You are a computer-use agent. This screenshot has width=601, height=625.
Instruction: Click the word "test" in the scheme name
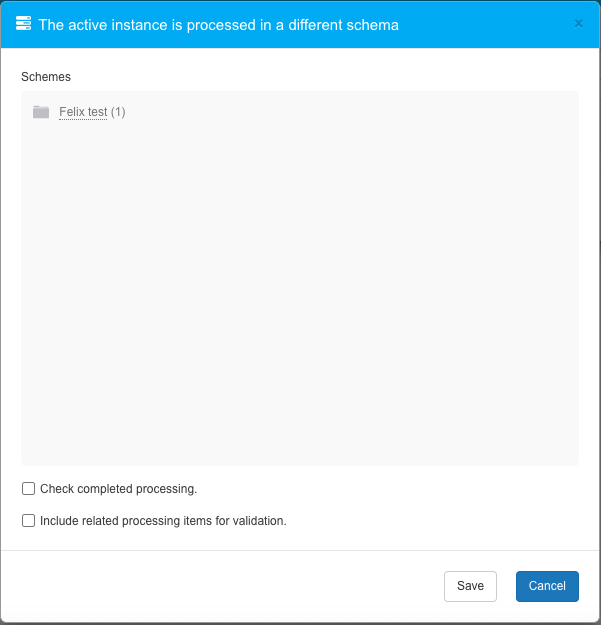coord(97,112)
